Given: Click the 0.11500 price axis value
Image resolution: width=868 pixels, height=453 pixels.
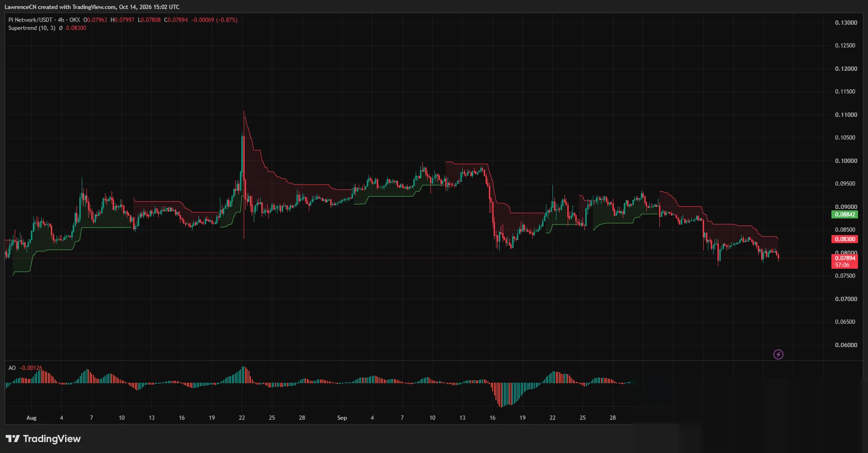Looking at the screenshot, I should click(x=846, y=92).
